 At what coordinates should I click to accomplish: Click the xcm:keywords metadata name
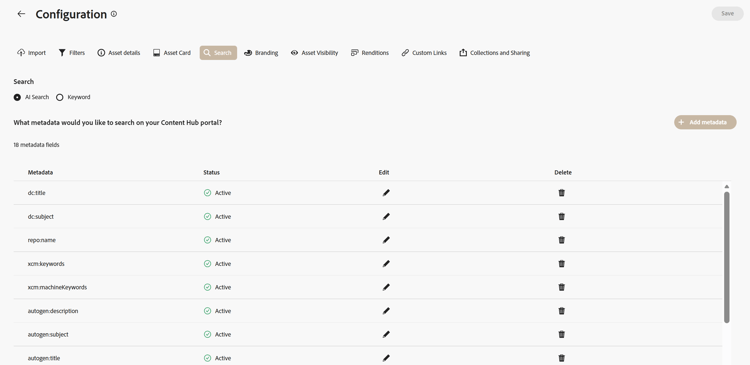(x=46, y=264)
